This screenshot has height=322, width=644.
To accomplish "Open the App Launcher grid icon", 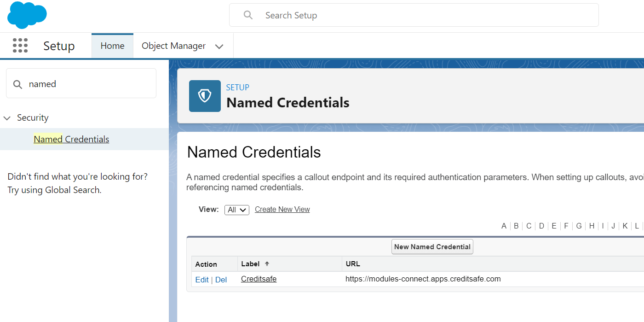I will 20,46.
